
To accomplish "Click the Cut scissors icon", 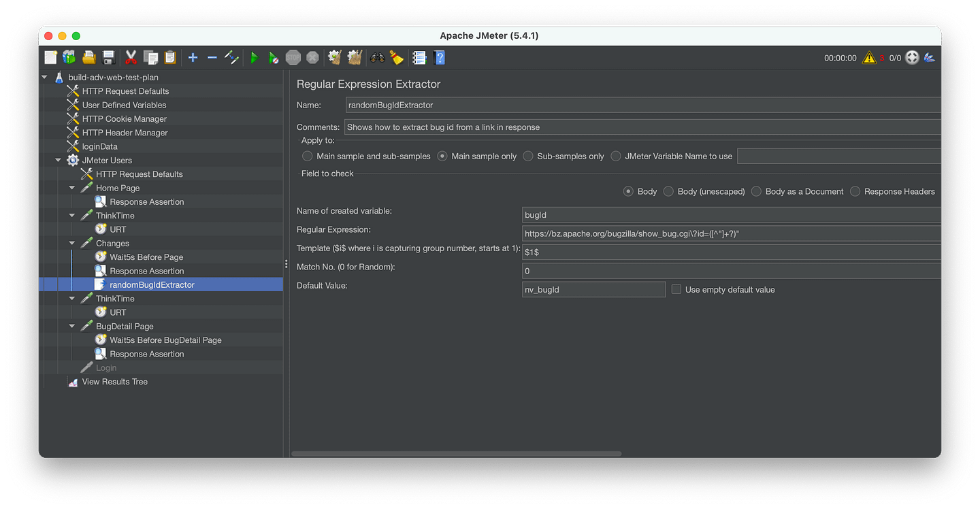I will (x=131, y=58).
